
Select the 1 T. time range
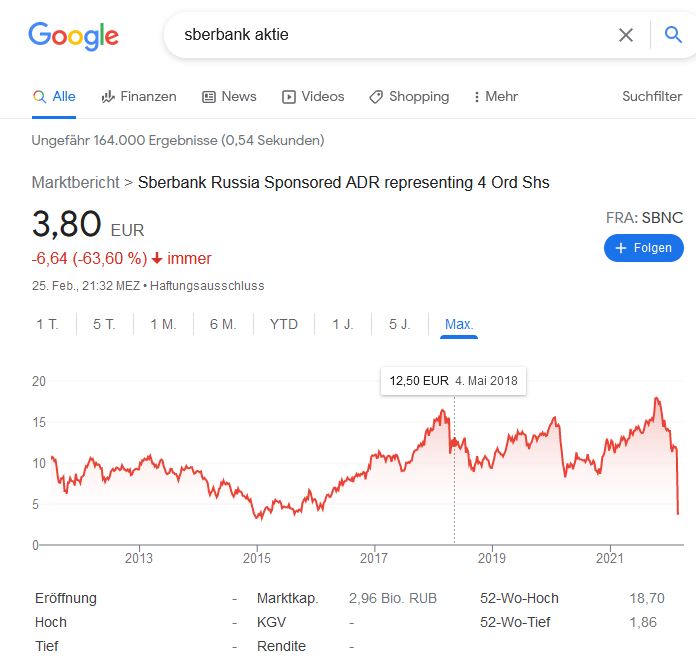coord(47,324)
